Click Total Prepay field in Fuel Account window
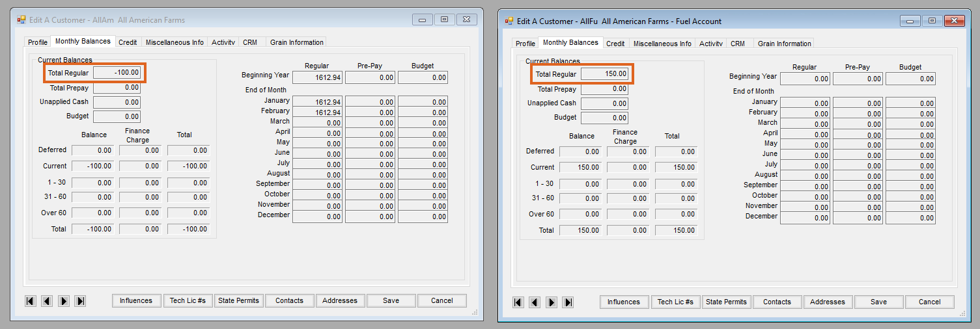This screenshot has width=980, height=329. pyautogui.click(x=605, y=89)
